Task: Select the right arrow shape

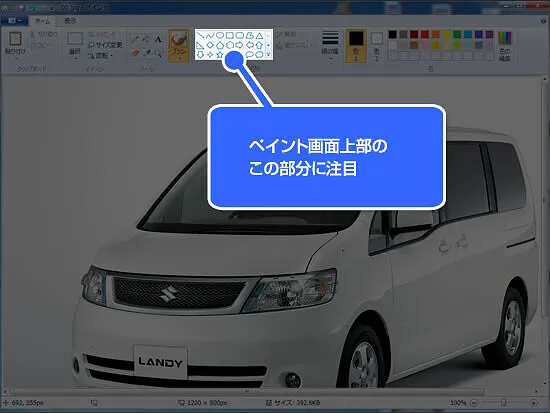Action: 240,45
